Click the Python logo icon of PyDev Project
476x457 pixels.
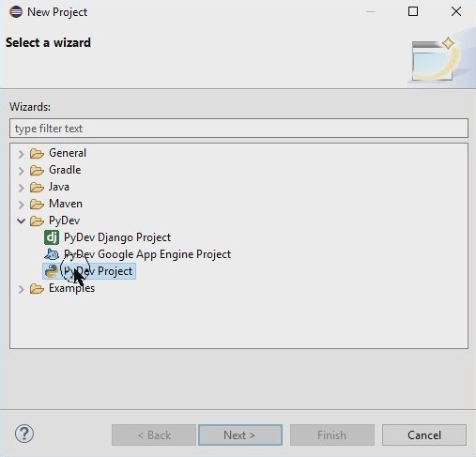pos(52,271)
